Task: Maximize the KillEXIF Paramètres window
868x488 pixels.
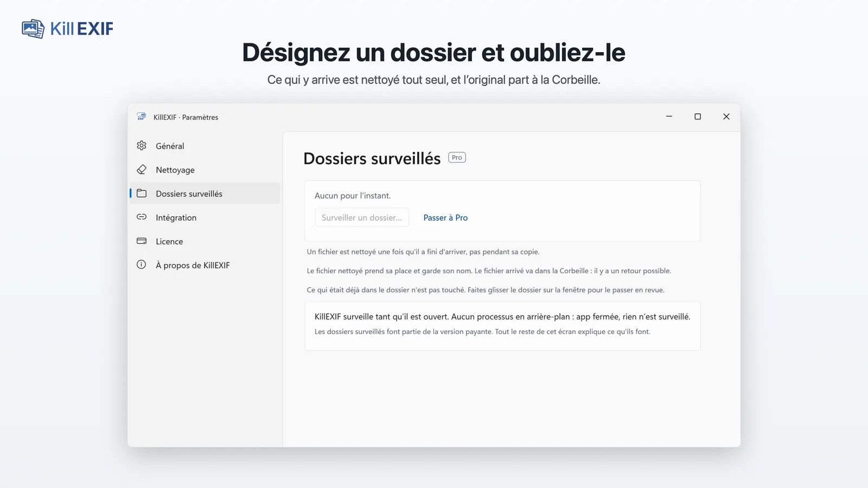Action: click(698, 117)
